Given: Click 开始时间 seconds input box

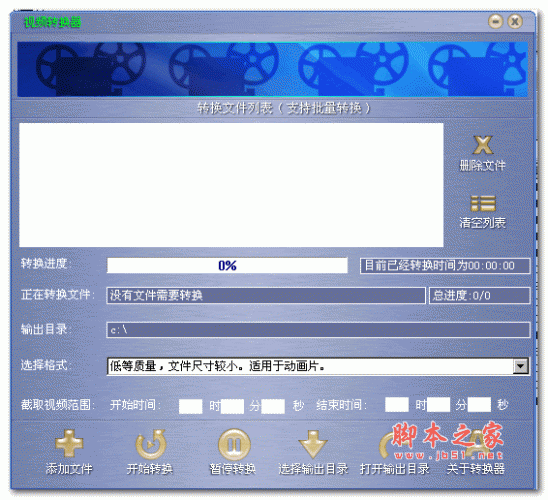Looking at the screenshot, I should (273, 406).
